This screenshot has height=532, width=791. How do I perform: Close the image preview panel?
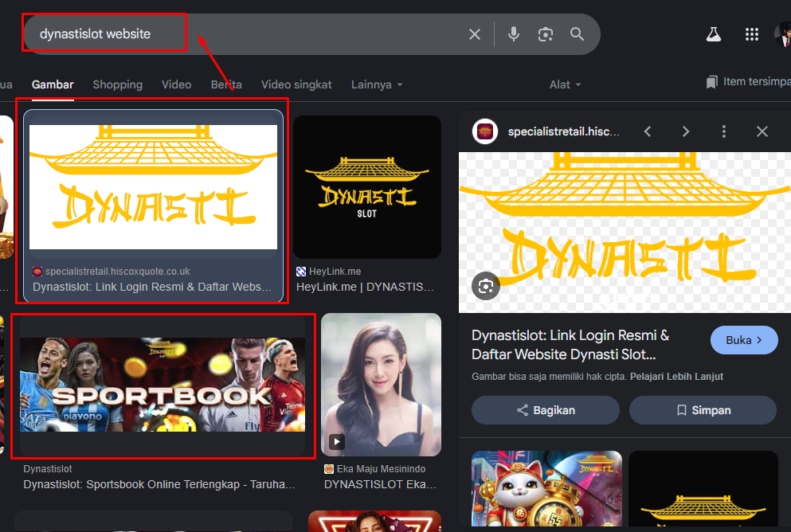pyautogui.click(x=762, y=131)
